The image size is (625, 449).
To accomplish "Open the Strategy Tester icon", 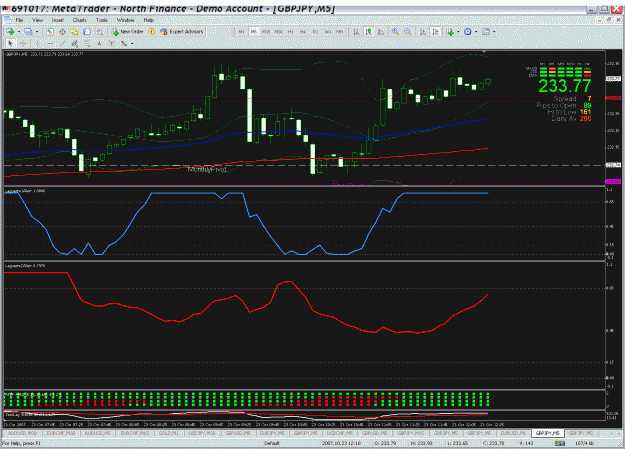I will (99, 32).
